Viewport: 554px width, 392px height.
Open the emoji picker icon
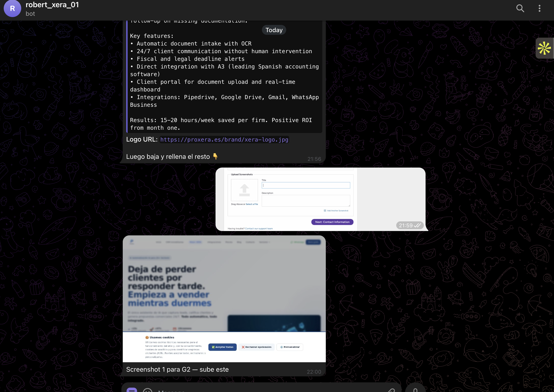coord(147,390)
